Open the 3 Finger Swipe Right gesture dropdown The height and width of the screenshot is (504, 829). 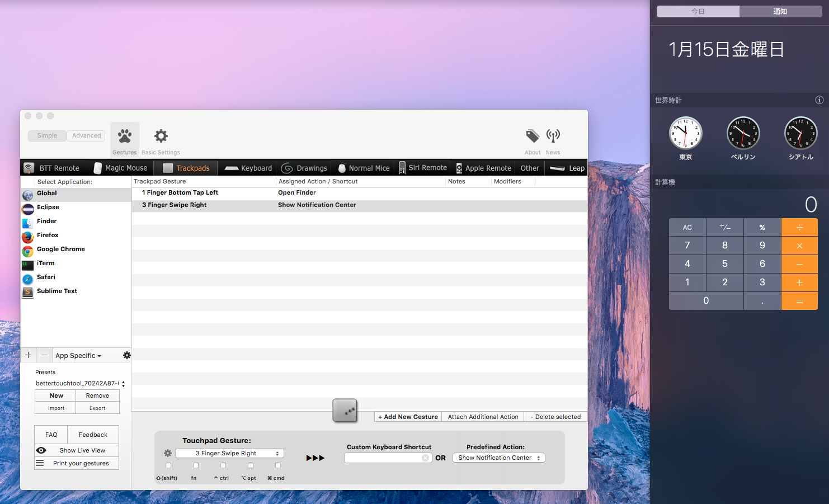[x=229, y=453]
